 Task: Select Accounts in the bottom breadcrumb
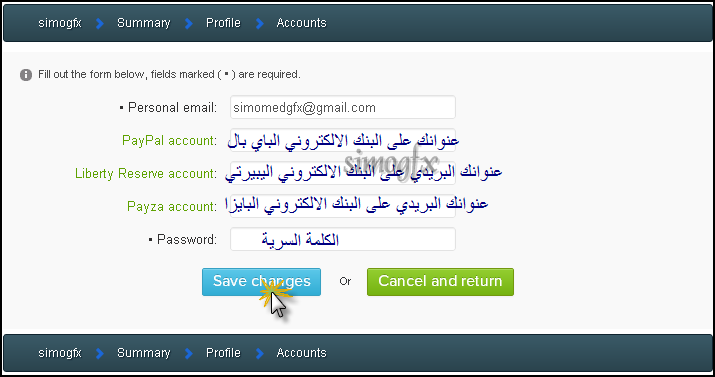301,353
